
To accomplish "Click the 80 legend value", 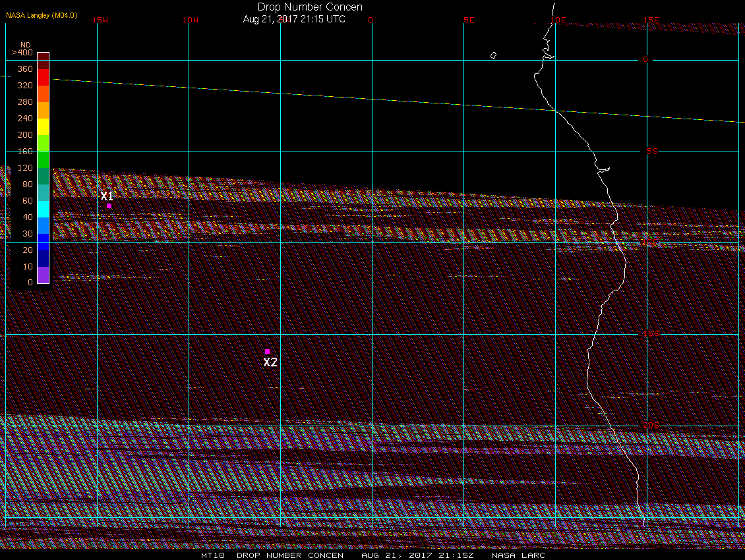I will [28, 184].
